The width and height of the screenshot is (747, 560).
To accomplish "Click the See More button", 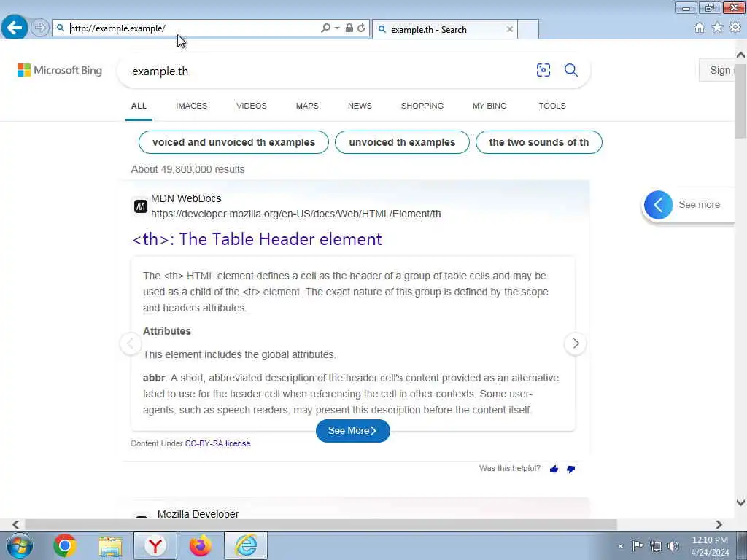I will [x=353, y=430].
